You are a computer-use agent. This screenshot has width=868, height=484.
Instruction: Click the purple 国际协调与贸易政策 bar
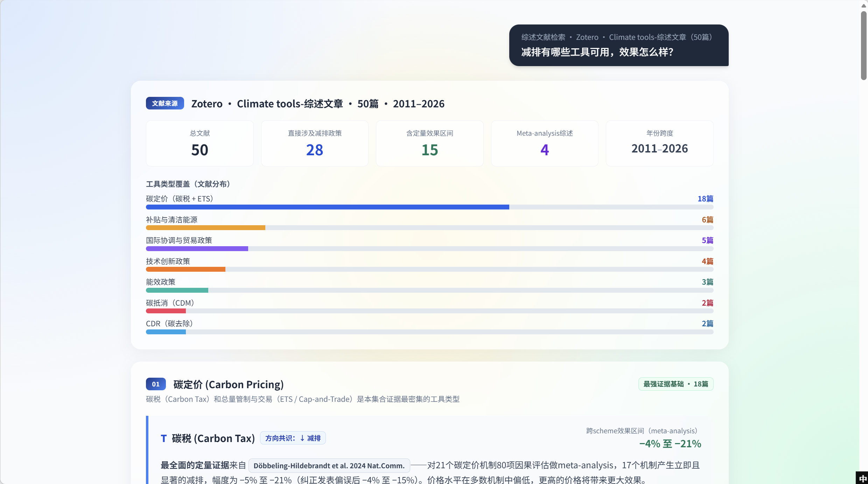point(197,249)
